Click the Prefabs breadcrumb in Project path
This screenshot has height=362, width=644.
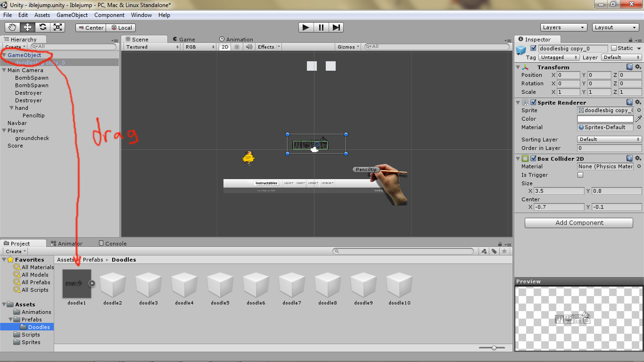pyautogui.click(x=93, y=260)
